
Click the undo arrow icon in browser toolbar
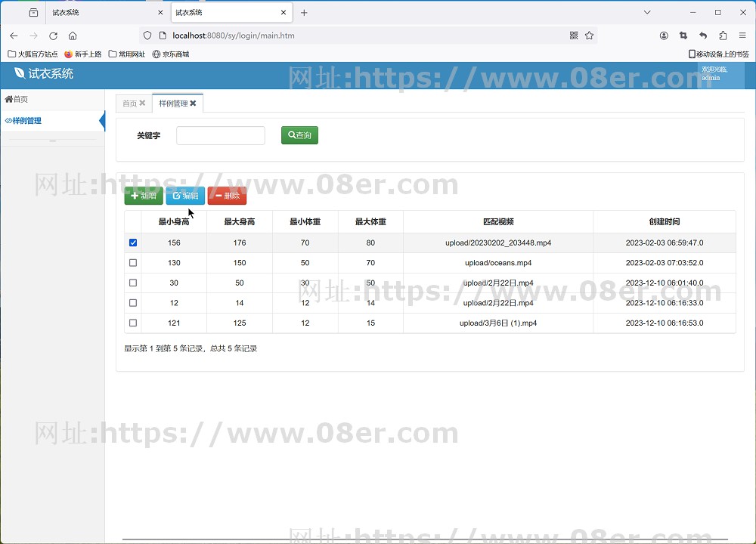[x=703, y=36]
